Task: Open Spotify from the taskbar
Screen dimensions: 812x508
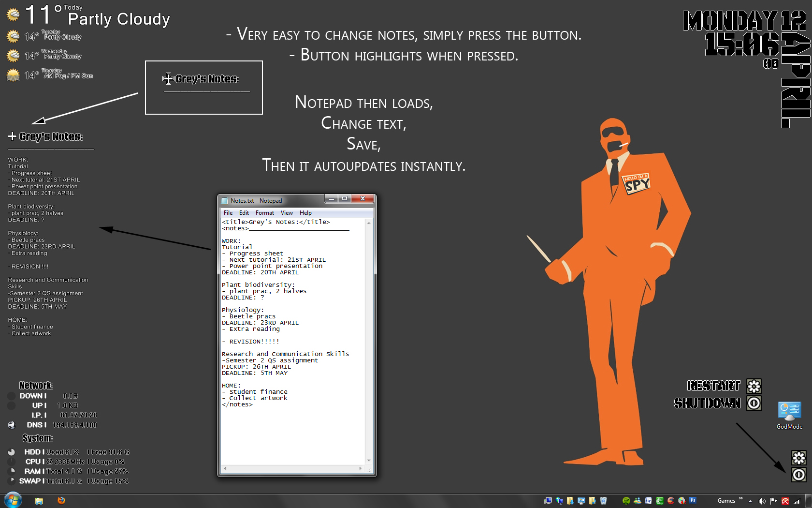Action: [626, 501]
